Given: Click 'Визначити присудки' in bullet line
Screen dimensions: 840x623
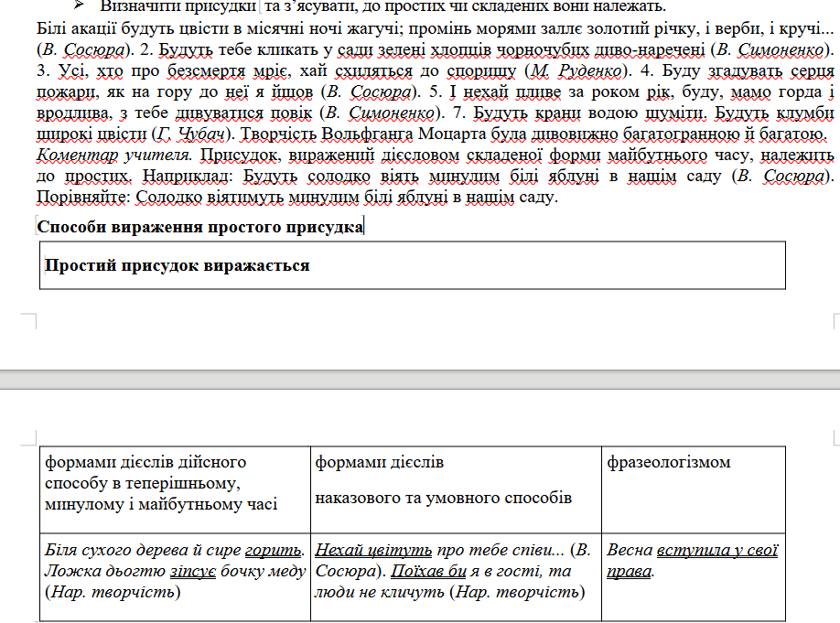Looking at the screenshot, I should 178,6.
